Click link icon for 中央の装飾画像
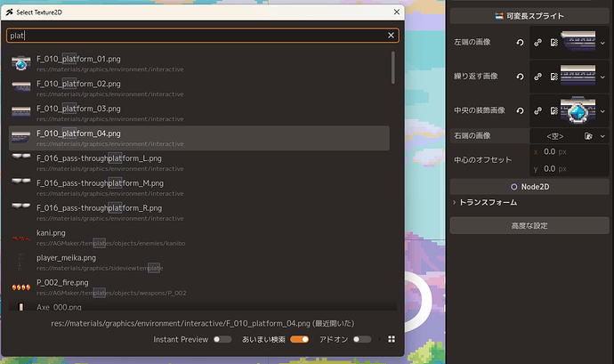This screenshot has height=364, width=614. click(538, 111)
